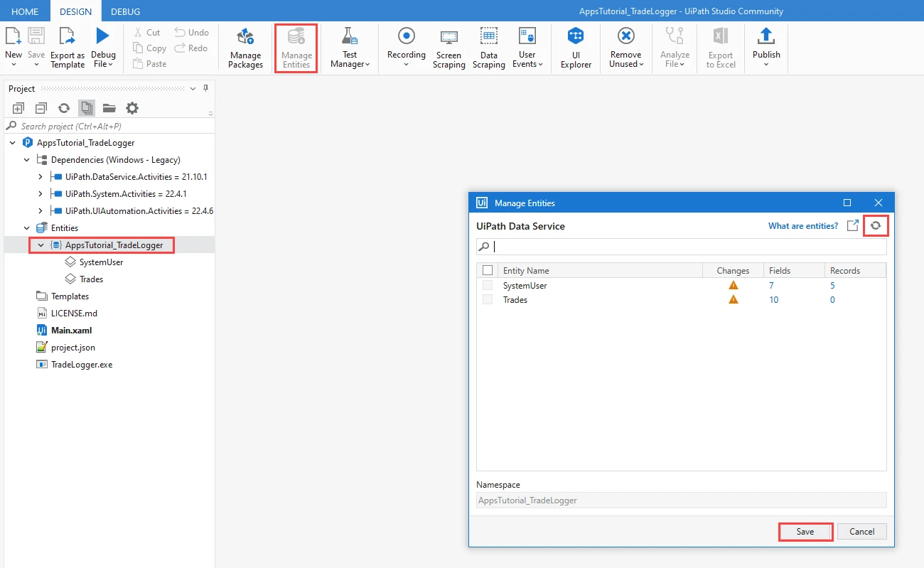Click Save in Manage Entities dialog
This screenshot has height=568, width=924.
point(805,532)
